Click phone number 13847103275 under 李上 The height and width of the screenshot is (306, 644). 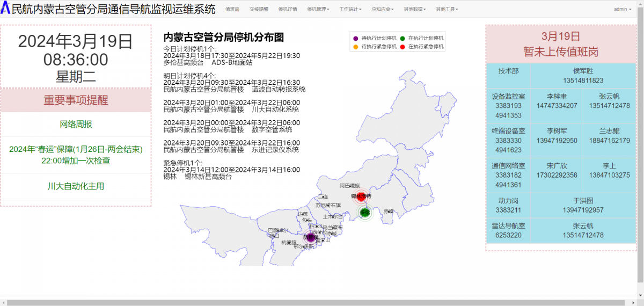point(609,175)
